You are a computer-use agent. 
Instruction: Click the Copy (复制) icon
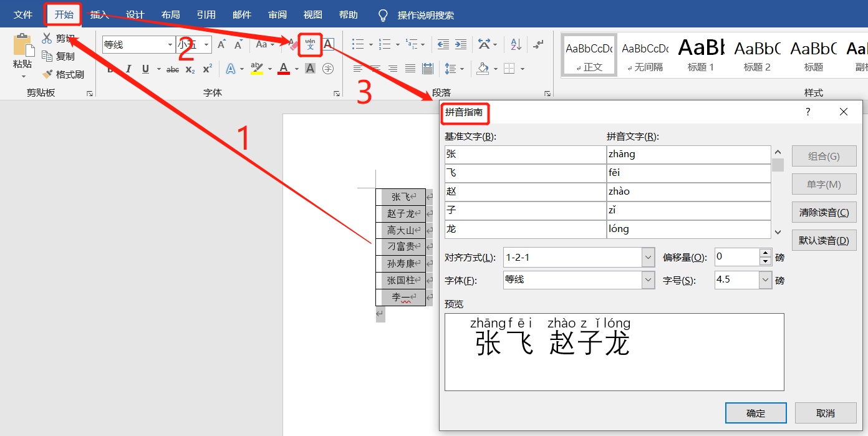click(47, 56)
